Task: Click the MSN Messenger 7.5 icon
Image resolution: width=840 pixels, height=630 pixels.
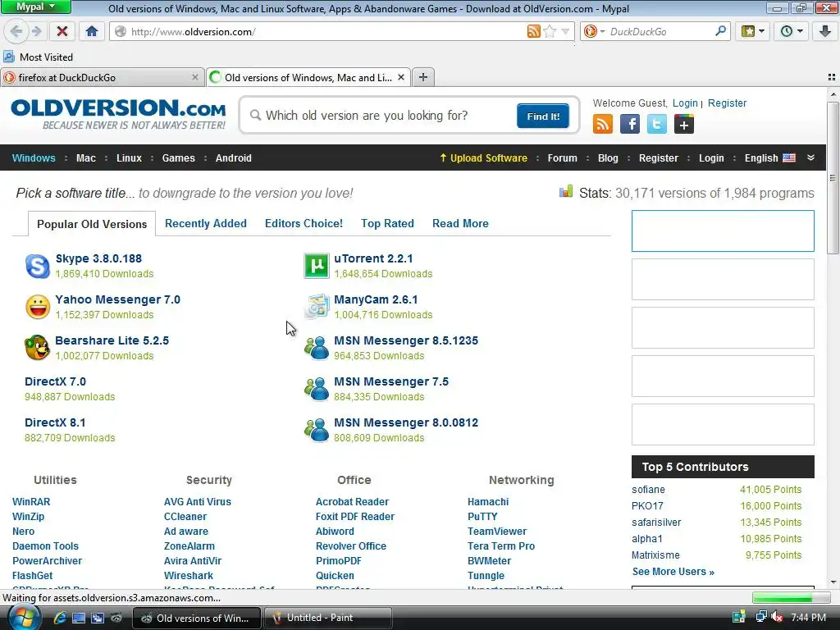Action: [x=317, y=389]
